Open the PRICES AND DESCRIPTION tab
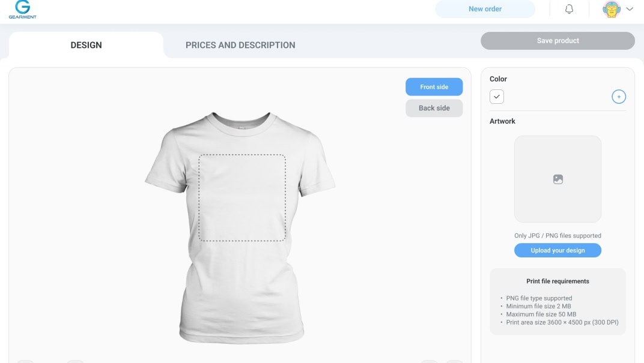This screenshot has height=363, width=644. tap(240, 45)
